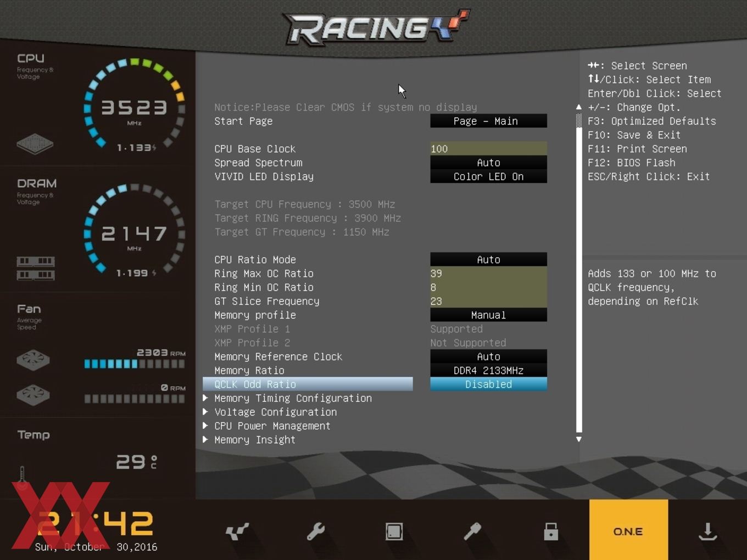Viewport: 747px width, 560px height.
Task: Expand CPU Power Management submenu
Action: click(272, 425)
